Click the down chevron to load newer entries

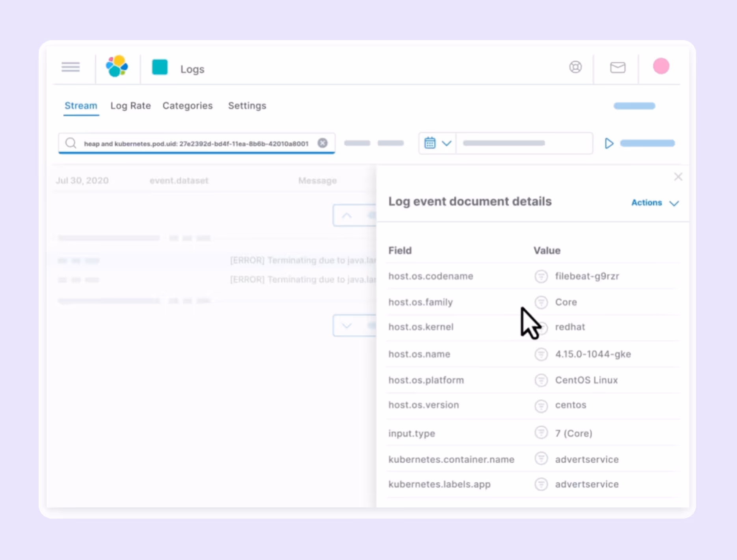point(346,326)
